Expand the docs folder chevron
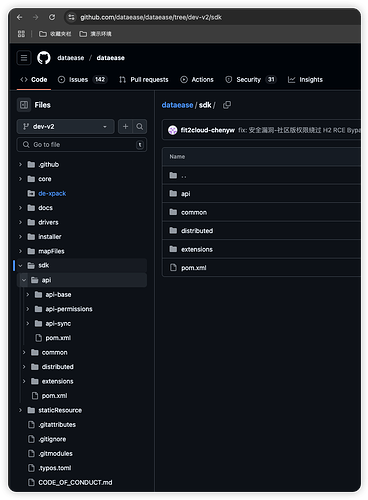368x500 pixels. point(20,208)
